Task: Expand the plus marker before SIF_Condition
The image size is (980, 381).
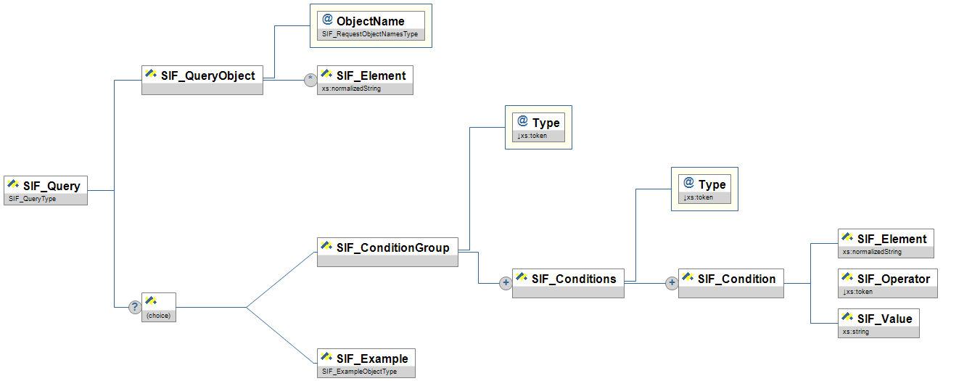Action: point(672,284)
